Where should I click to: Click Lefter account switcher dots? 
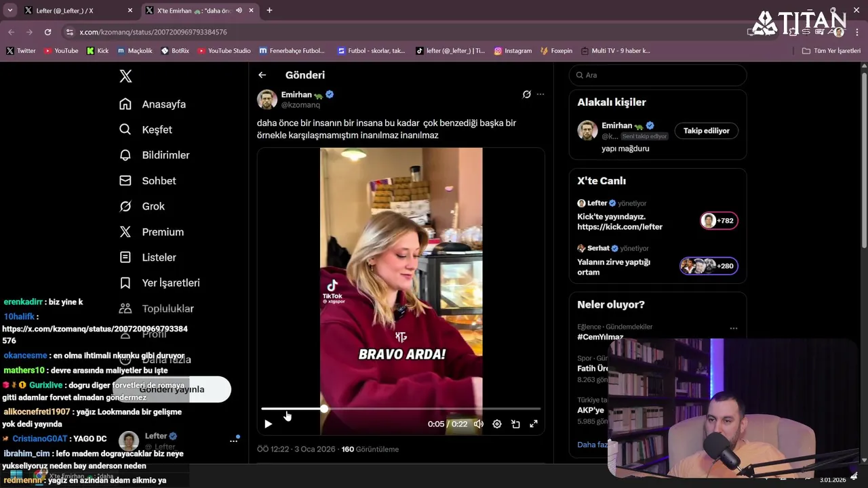(233, 441)
